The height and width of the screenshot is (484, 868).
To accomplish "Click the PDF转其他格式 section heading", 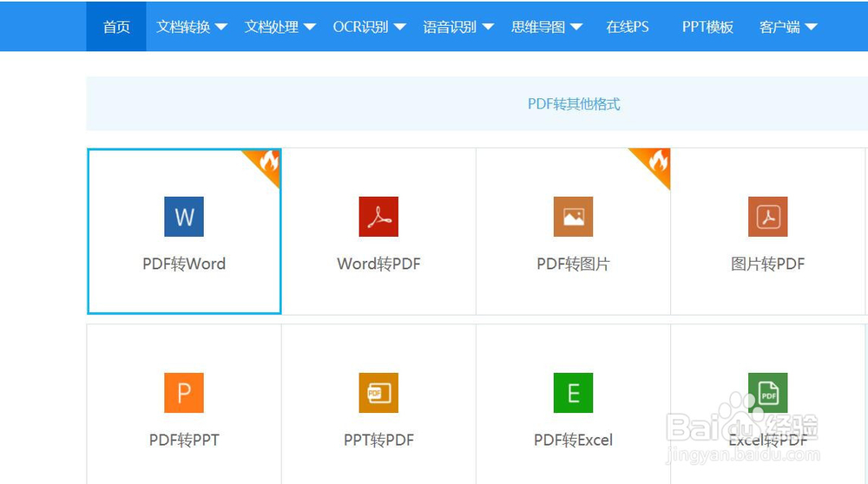I will click(574, 104).
